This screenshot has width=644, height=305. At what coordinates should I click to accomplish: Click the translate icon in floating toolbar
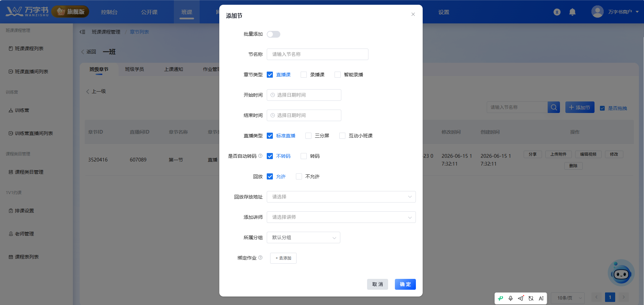[x=531, y=298]
